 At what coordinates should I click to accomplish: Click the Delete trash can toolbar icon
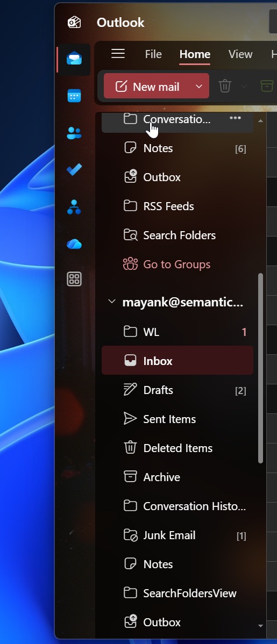225,86
